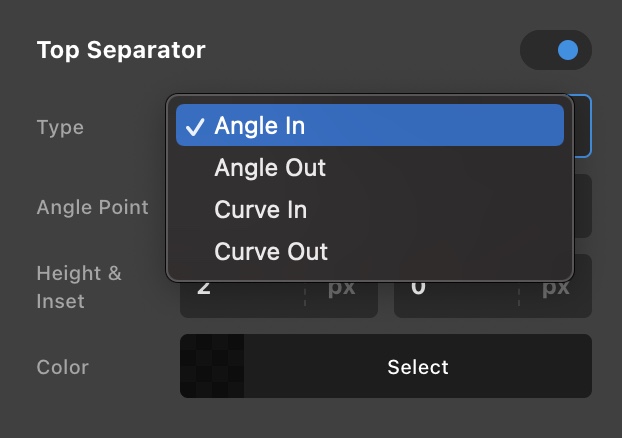Click the Angle Point label
This screenshot has height=438, width=622.
click(x=92, y=207)
